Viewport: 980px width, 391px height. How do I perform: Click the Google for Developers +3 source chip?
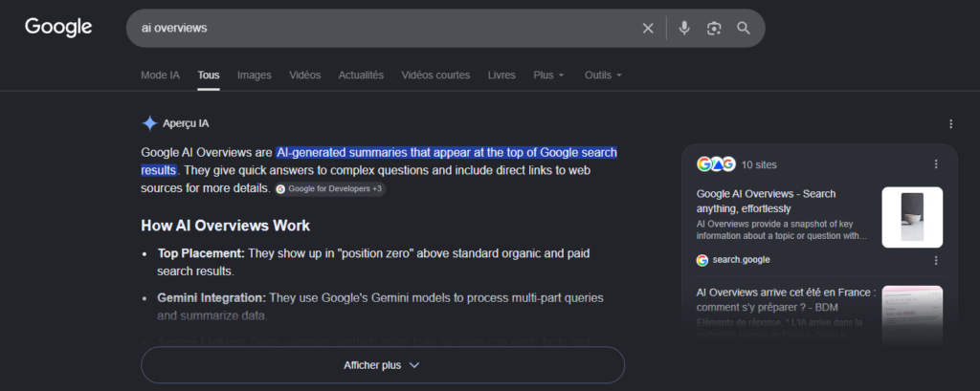pos(329,188)
